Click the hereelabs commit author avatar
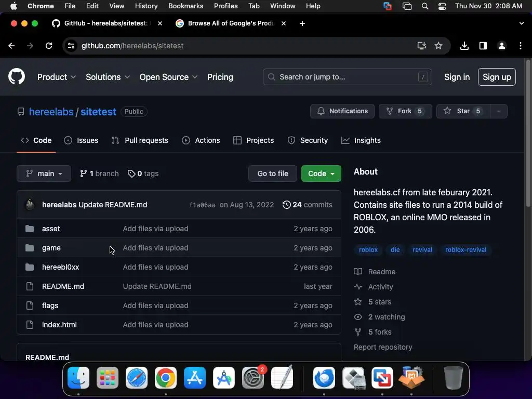This screenshot has width=532, height=399. pyautogui.click(x=30, y=205)
